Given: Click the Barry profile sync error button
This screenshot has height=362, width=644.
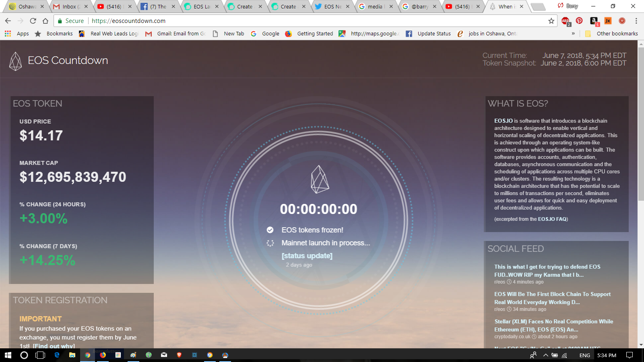Looking at the screenshot, I should pos(568,6).
